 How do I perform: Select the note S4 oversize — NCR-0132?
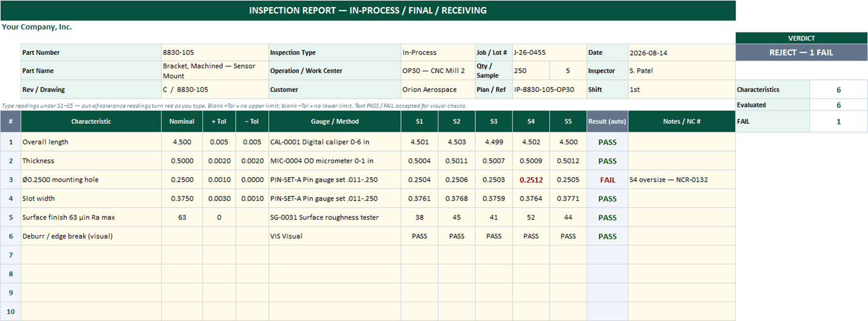(x=681, y=180)
